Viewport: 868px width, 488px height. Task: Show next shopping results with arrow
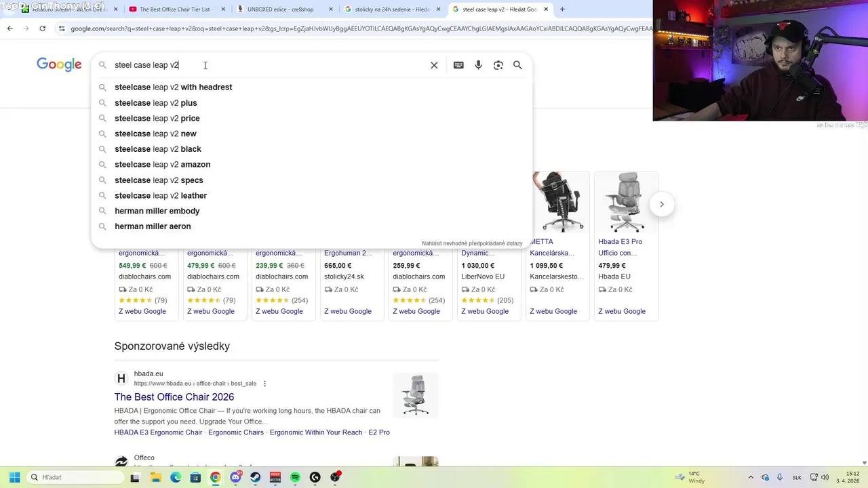click(662, 204)
